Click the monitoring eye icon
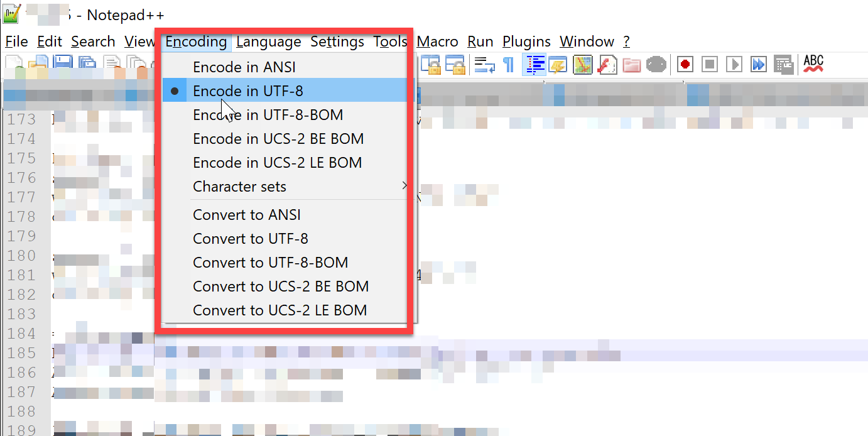Viewport: 868px width, 436px height. (656, 64)
